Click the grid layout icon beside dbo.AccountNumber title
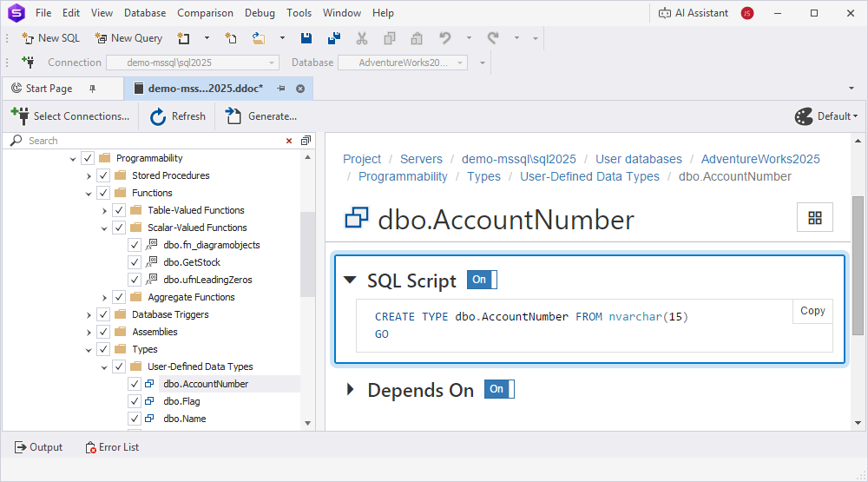868x482 pixels. pyautogui.click(x=815, y=218)
